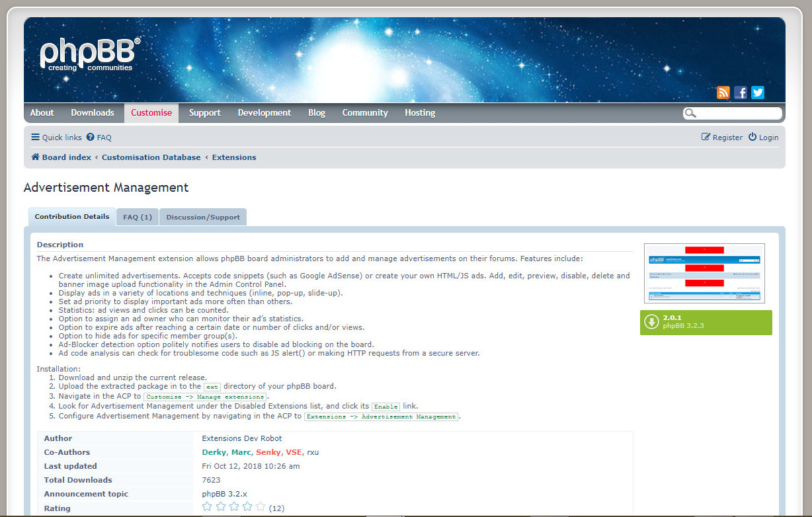Click the Last updated row label

point(71,466)
